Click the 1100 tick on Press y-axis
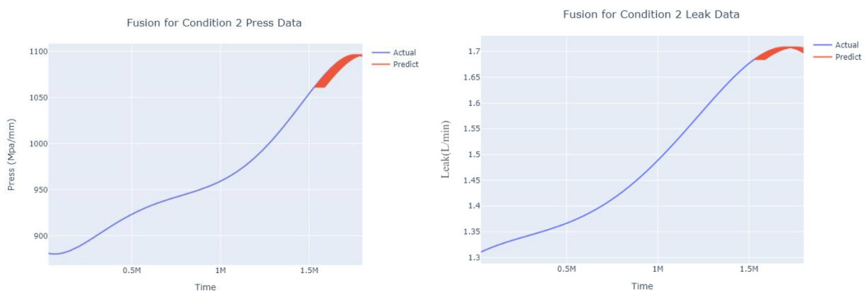This screenshot has width=868, height=299. point(38,51)
